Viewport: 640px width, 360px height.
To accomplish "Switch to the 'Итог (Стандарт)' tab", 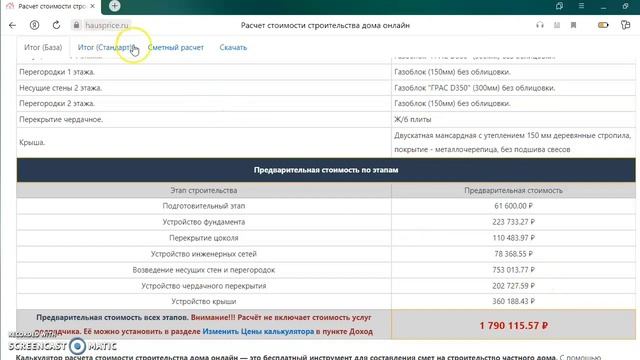I will 107,47.
